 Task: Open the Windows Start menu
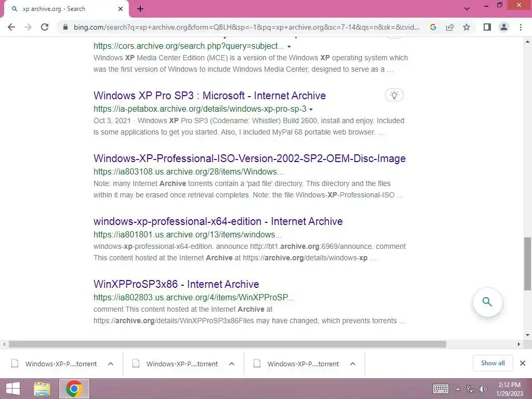(13, 389)
